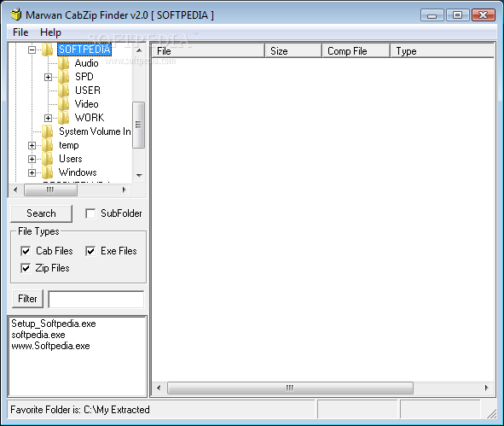The height and width of the screenshot is (426, 504).
Task: Click folder tree scroll up arrow
Action: coord(139,50)
